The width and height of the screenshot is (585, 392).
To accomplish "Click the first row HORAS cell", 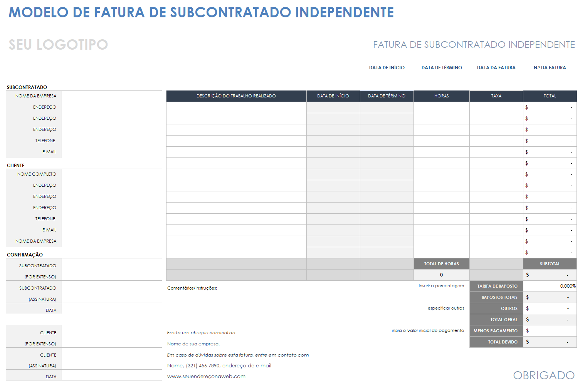I will tap(442, 107).
